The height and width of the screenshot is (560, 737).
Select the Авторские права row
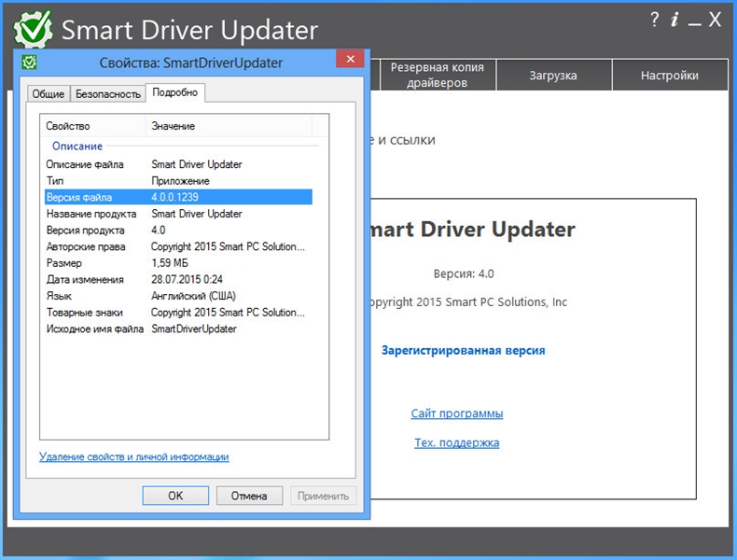point(178,246)
